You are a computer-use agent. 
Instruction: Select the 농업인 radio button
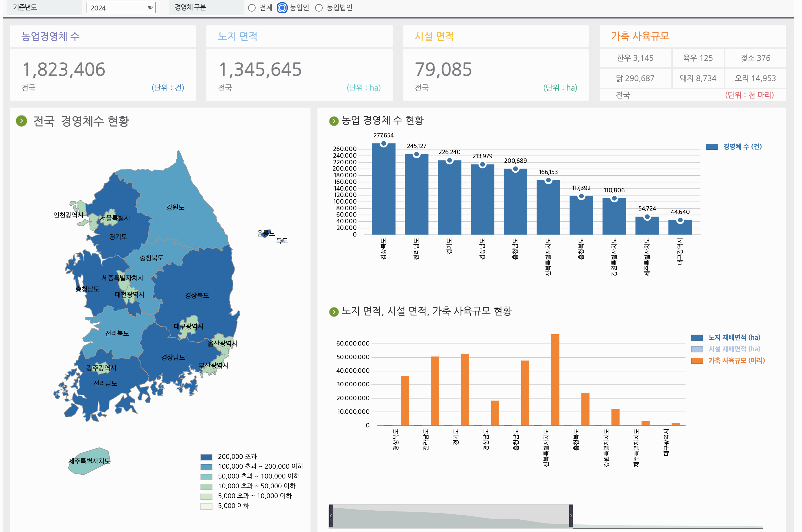[x=282, y=8]
